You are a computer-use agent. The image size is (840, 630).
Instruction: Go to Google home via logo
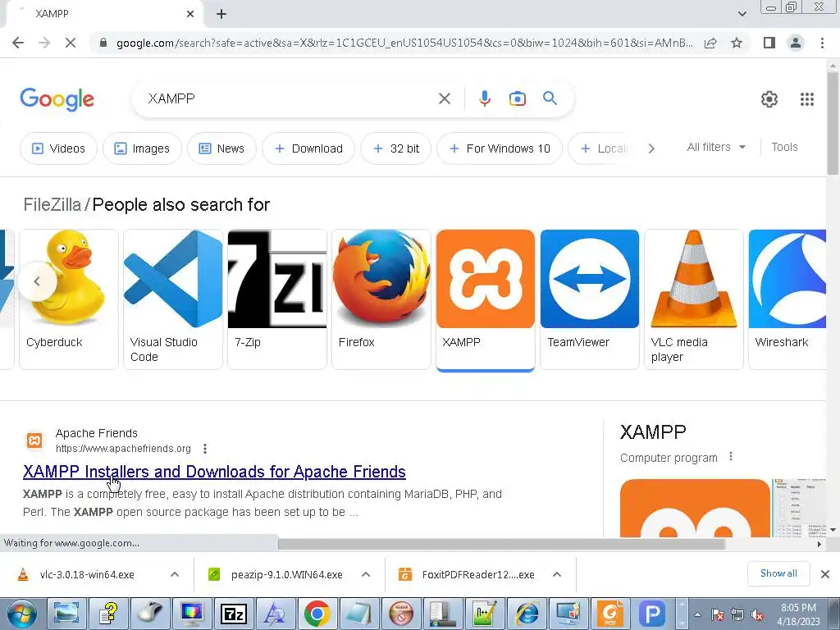(x=57, y=99)
